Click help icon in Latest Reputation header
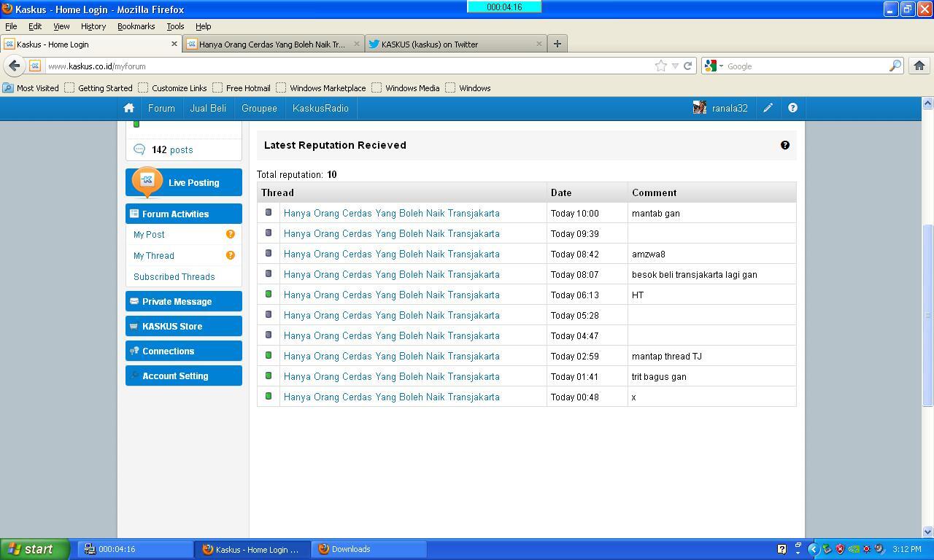The image size is (934, 560). coord(785,145)
